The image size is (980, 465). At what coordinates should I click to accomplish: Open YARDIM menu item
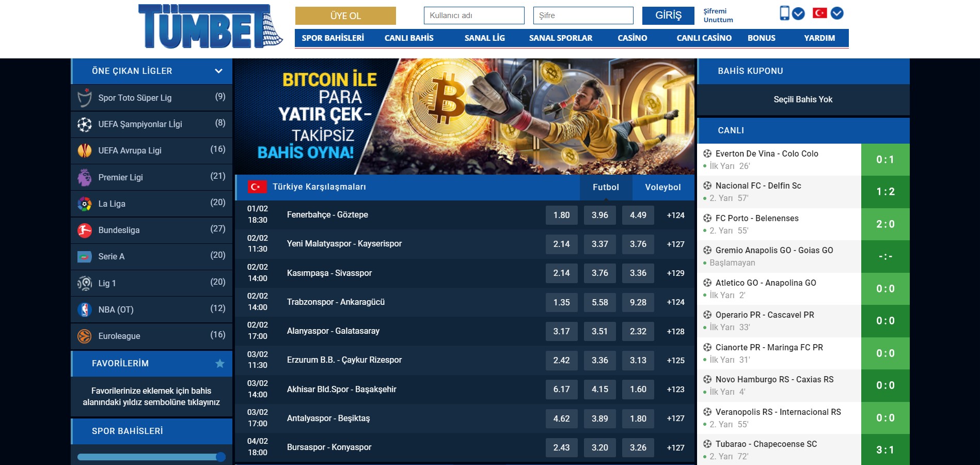[x=819, y=38]
